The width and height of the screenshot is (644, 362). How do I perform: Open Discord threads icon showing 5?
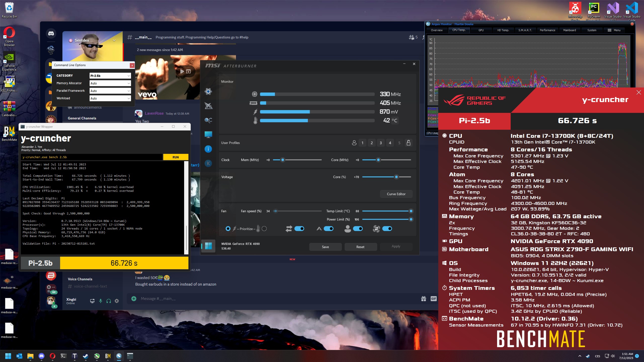click(x=413, y=37)
